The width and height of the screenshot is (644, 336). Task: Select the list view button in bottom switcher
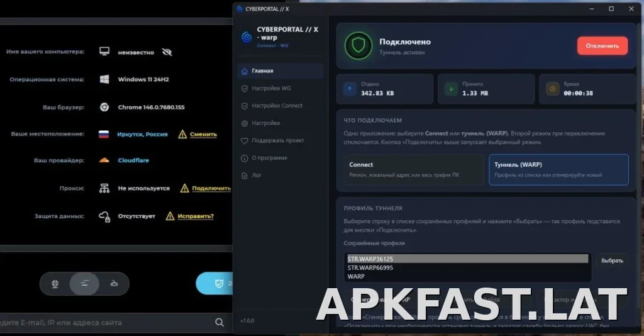tap(84, 283)
